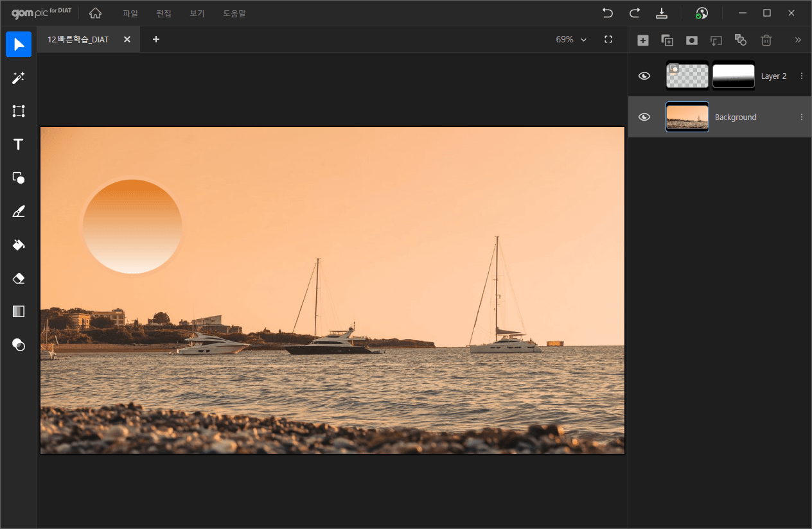The image size is (812, 529).
Task: Collapse the layers panel with chevrons
Action: [x=798, y=40]
